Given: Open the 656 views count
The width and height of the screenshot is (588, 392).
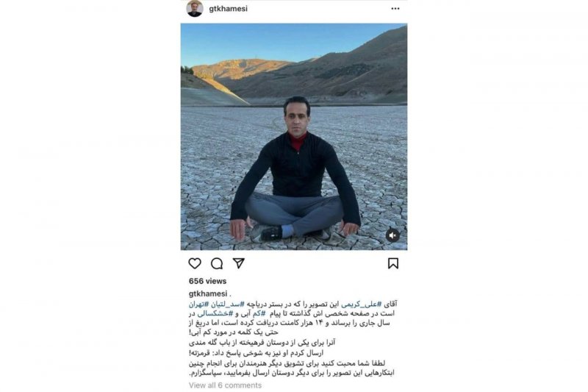Looking at the screenshot, I should pos(207,281).
